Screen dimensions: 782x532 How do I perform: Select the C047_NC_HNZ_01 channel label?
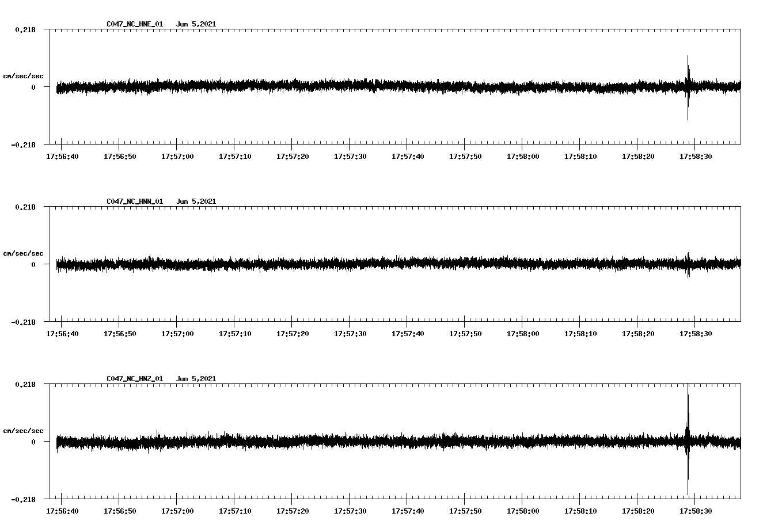[134, 378]
